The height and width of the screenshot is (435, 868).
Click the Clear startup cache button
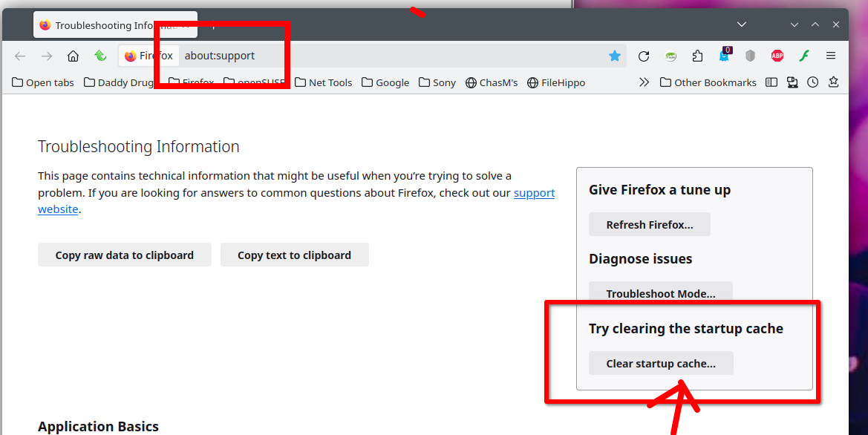[x=661, y=363]
